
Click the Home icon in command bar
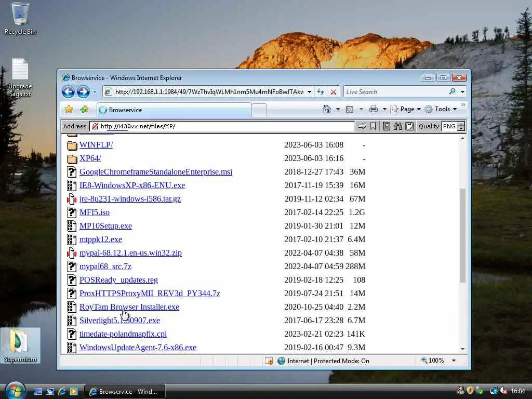(x=327, y=109)
